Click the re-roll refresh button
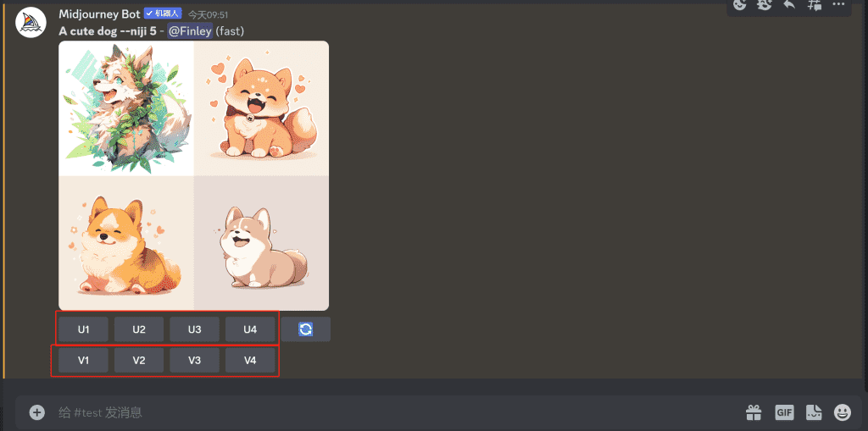Viewport: 868px width, 431px height. (305, 329)
